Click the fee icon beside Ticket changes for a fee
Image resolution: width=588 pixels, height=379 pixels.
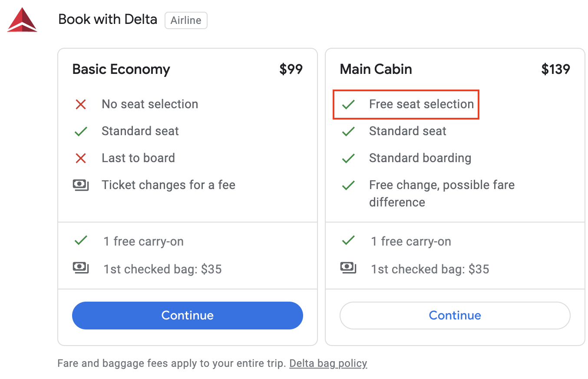coord(81,185)
